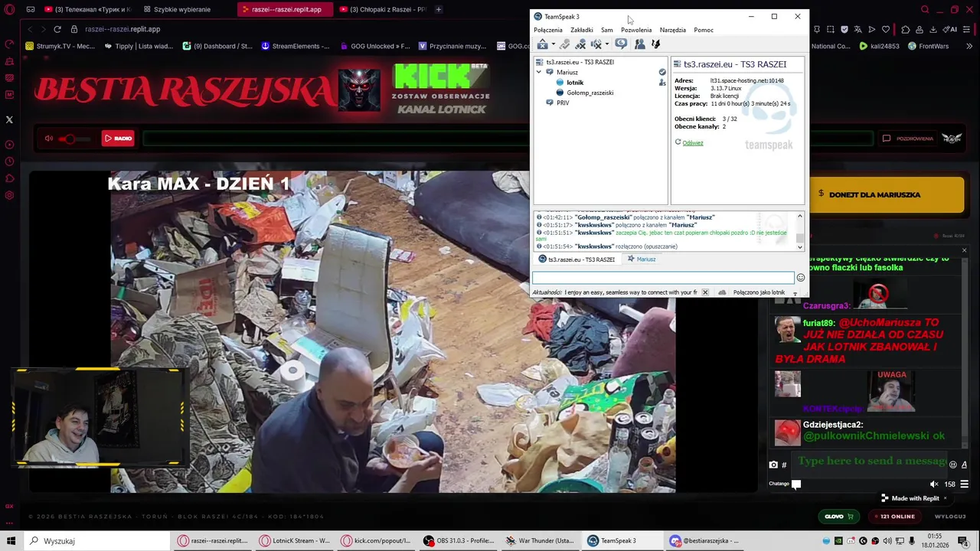Viewport: 980px width, 551px height.
Task: Click the X icon in browser sidebar
Action: (9, 119)
